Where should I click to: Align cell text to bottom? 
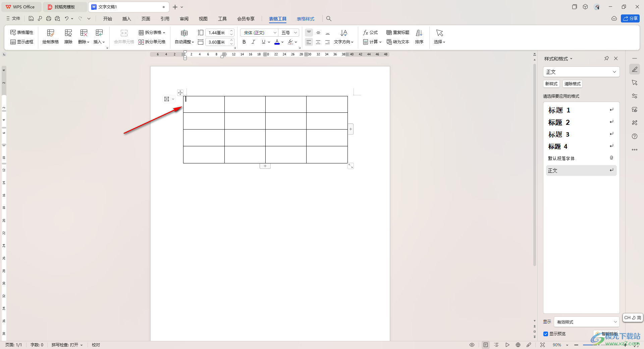tap(328, 33)
